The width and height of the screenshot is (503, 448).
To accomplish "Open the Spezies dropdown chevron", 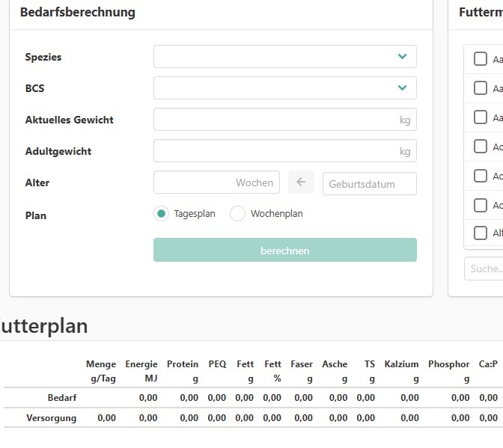I will tap(402, 57).
